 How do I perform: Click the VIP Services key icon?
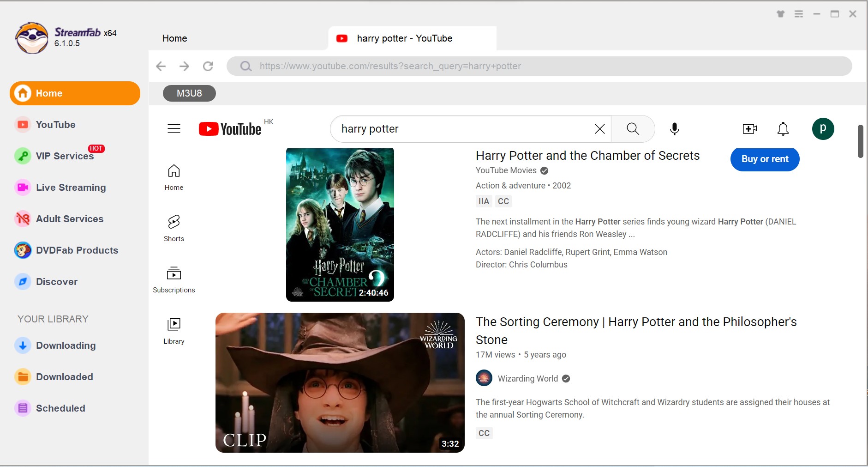pyautogui.click(x=23, y=156)
